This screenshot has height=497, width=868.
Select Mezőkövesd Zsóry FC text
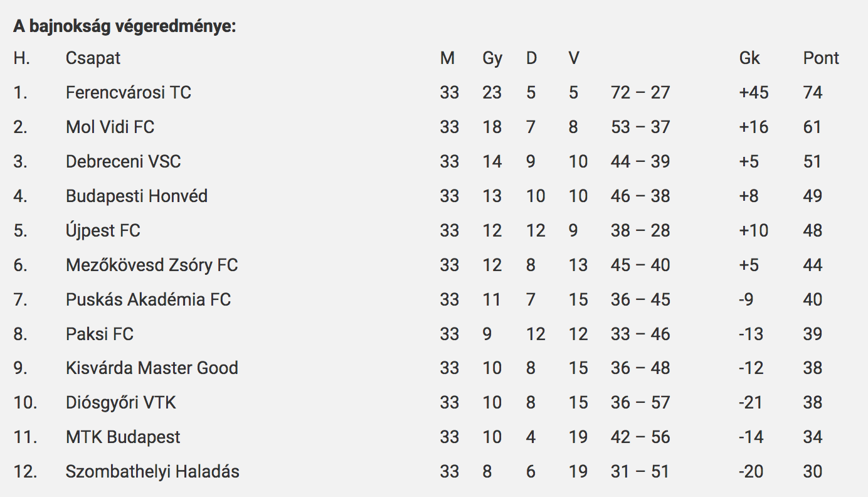152,265
